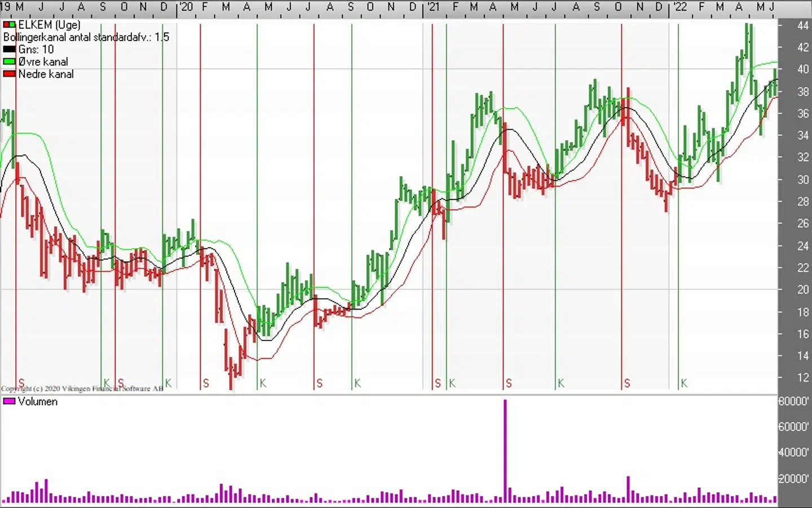The image size is (812, 508).
Task: Click the Vikingen Financial Software copyright text
Action: 82,388
